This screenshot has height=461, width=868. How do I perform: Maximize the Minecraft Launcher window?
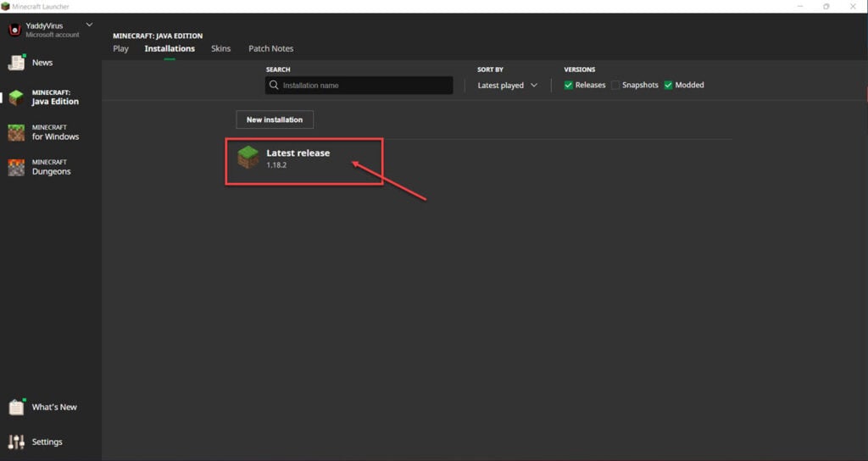(x=826, y=6)
